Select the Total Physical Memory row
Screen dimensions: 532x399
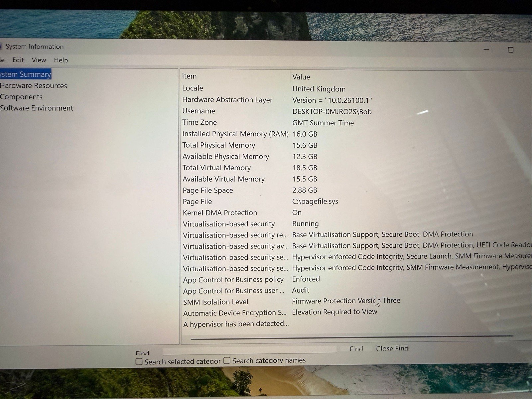point(356,145)
